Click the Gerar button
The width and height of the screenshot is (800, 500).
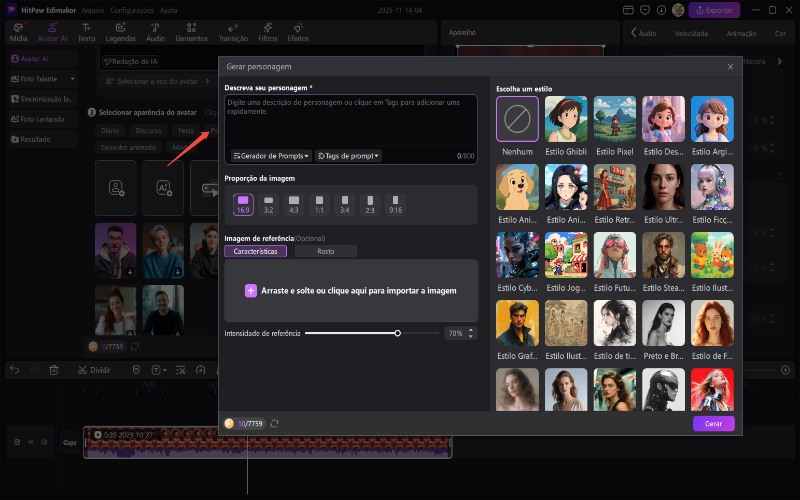[713, 423]
